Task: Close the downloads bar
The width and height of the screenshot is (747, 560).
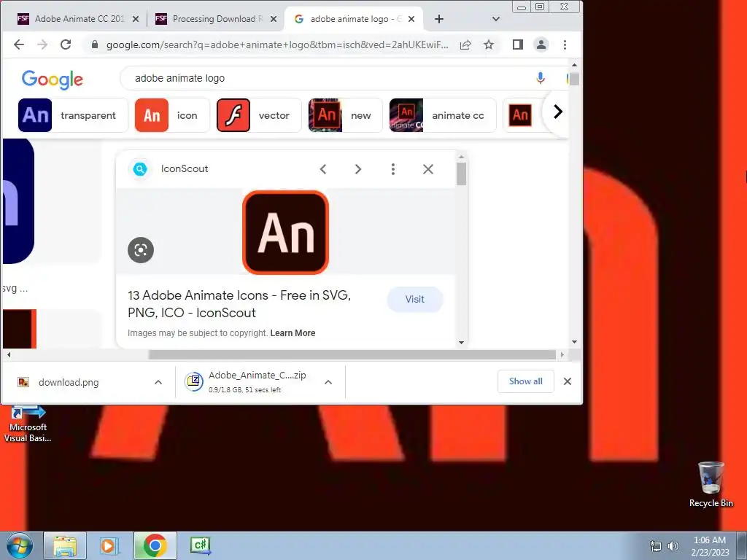Action: pos(568,381)
